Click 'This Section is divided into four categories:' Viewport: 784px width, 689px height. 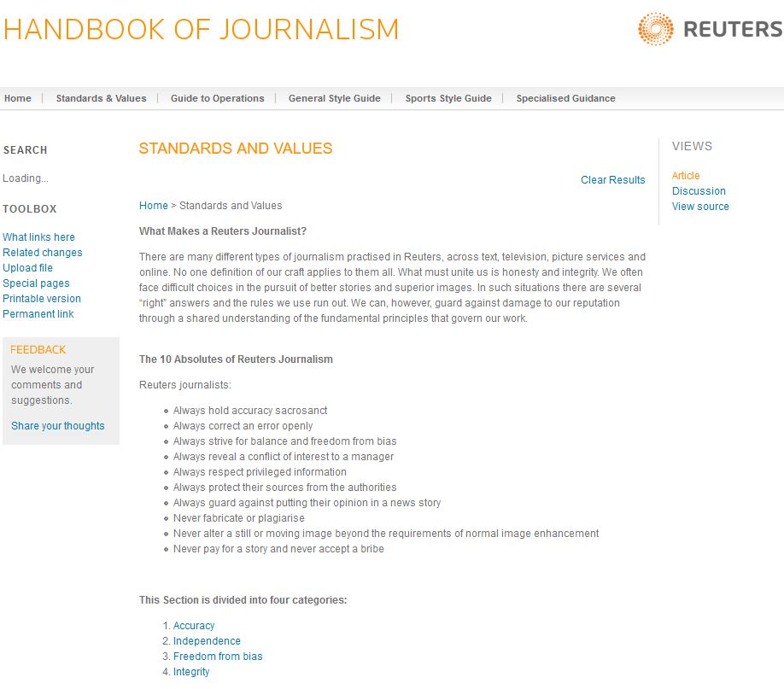click(x=243, y=600)
